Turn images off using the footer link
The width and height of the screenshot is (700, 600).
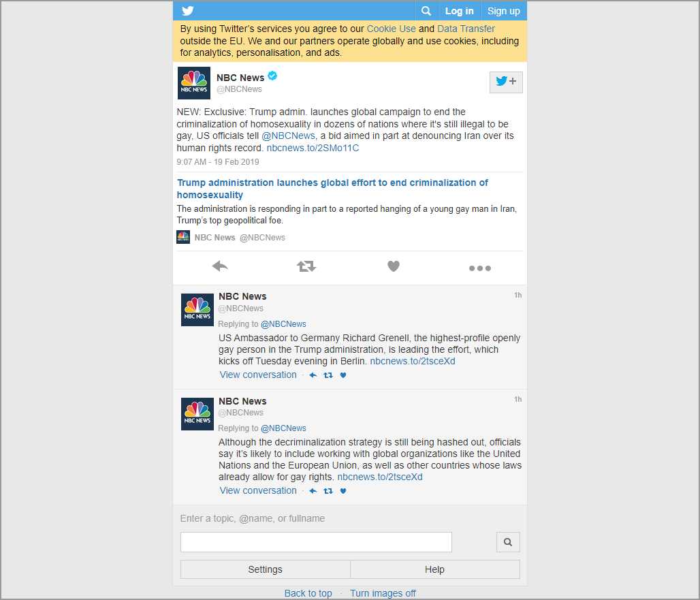point(383,593)
